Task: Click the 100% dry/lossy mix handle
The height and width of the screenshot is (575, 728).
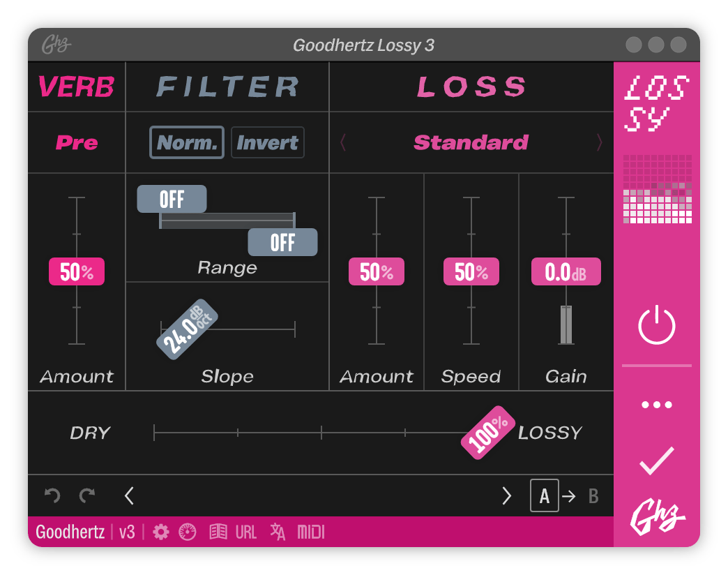Action: pyautogui.click(x=488, y=433)
